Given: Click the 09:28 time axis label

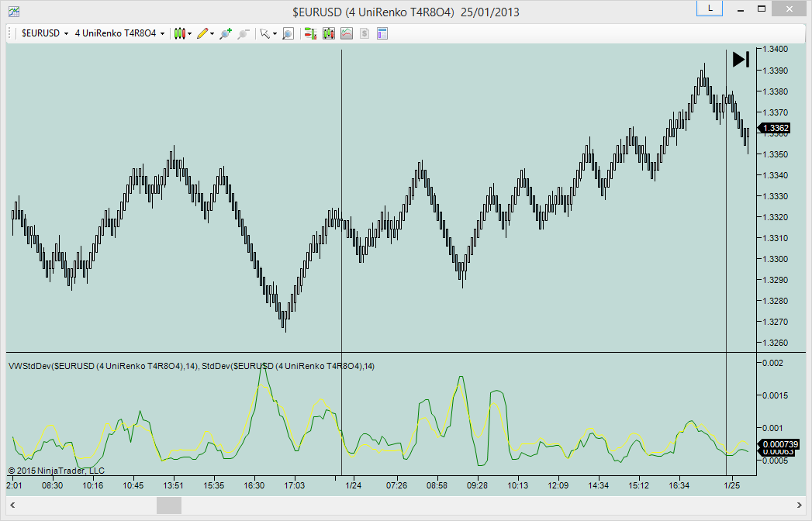Looking at the screenshot, I should 477,486.
